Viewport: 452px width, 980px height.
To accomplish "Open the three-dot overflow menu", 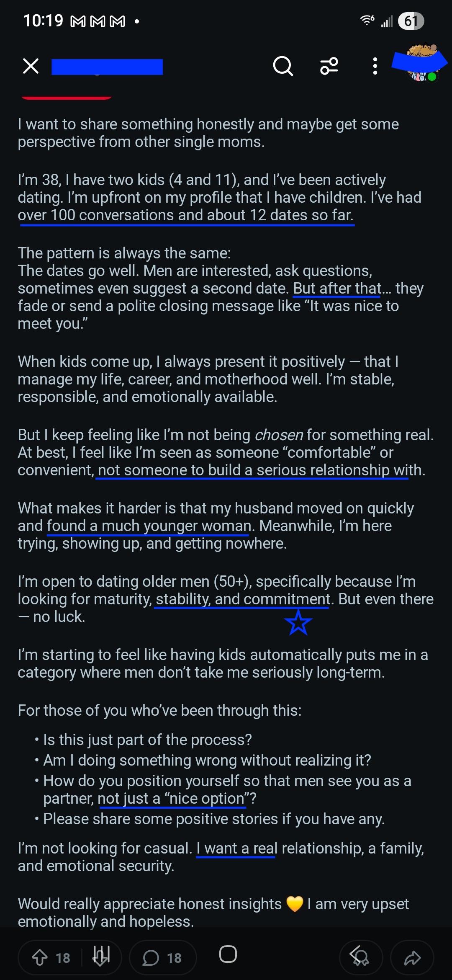I will 375,66.
